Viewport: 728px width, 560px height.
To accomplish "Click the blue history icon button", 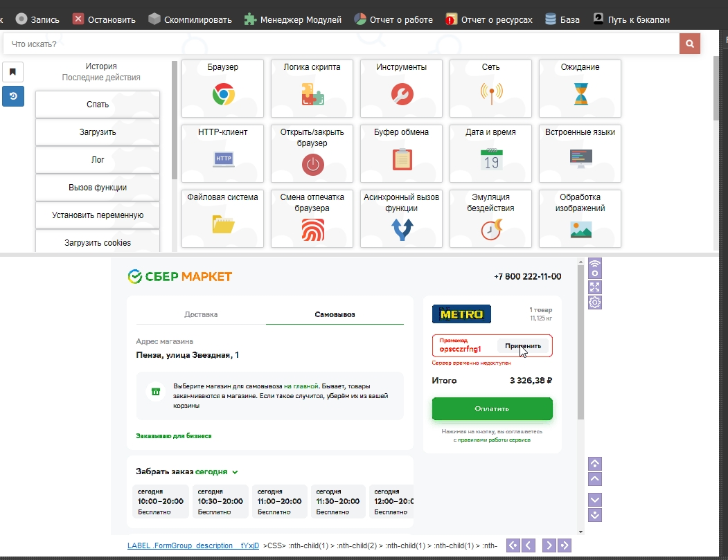I will (x=13, y=96).
